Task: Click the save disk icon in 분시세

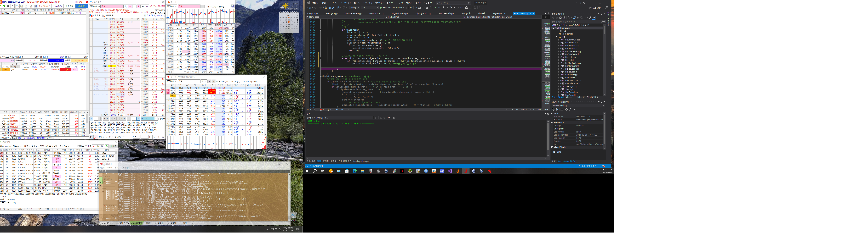Action: [233, 6]
